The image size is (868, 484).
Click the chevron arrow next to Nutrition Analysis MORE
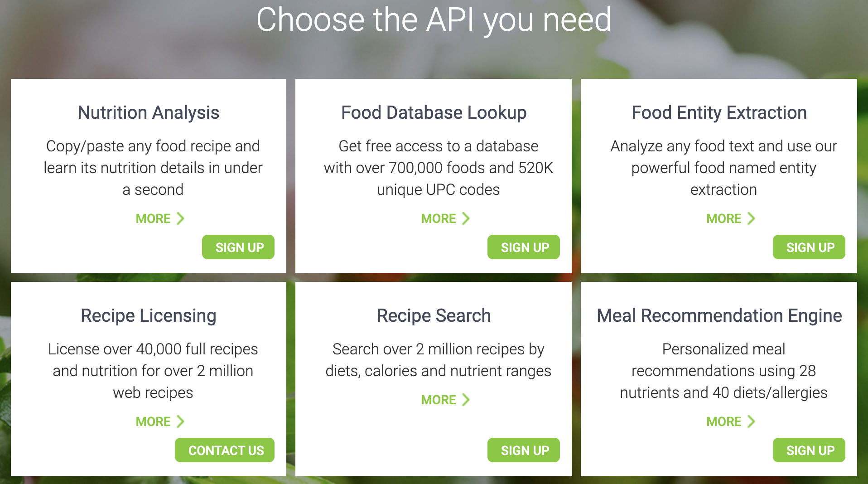(180, 218)
